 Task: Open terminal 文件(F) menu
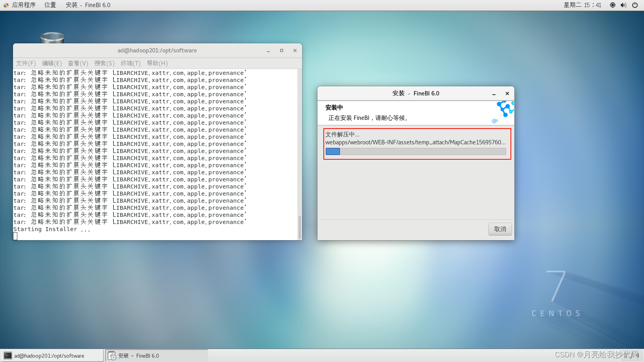click(26, 63)
